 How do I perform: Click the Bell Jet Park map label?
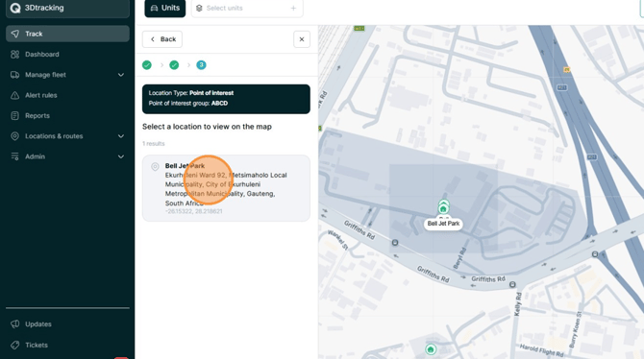(443, 224)
